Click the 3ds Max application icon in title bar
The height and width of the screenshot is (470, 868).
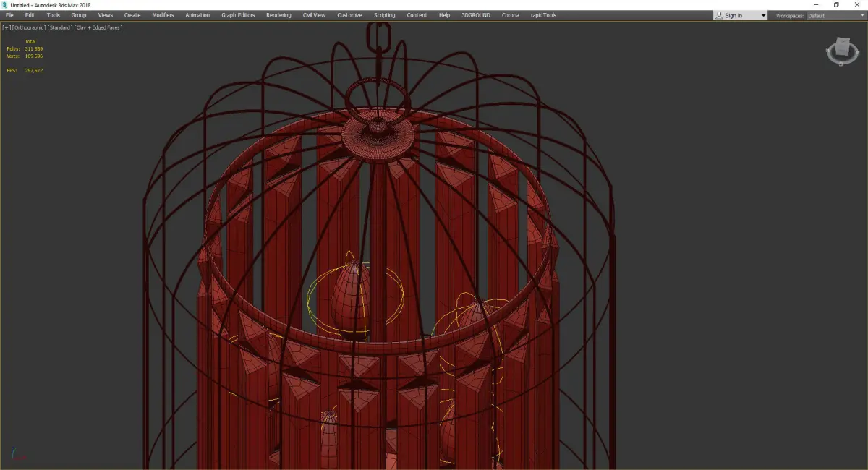pos(4,4)
